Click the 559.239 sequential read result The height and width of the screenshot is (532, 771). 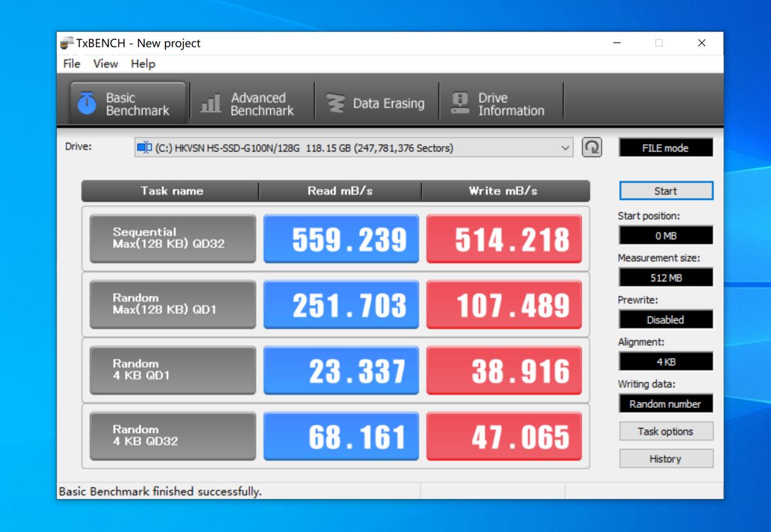341,238
